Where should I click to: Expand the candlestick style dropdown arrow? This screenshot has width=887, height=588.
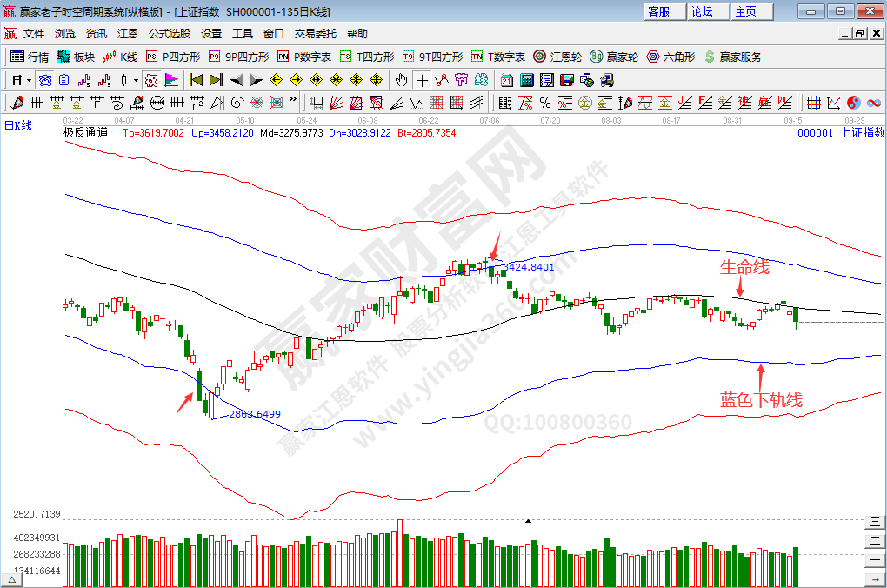click(x=135, y=80)
